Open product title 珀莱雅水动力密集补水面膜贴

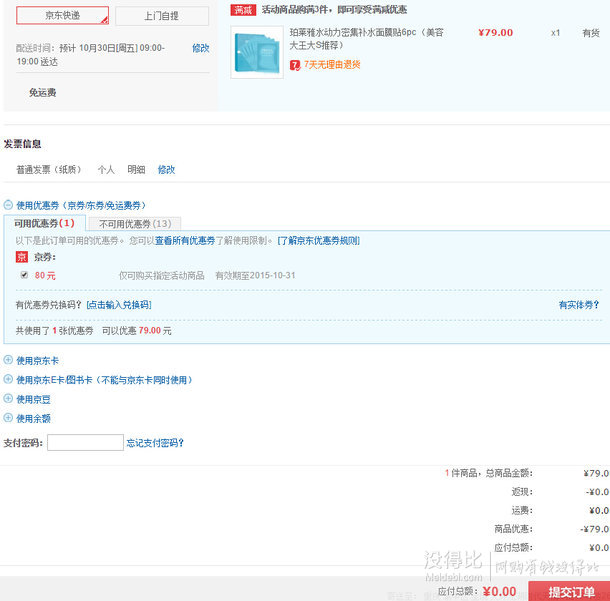click(366, 39)
